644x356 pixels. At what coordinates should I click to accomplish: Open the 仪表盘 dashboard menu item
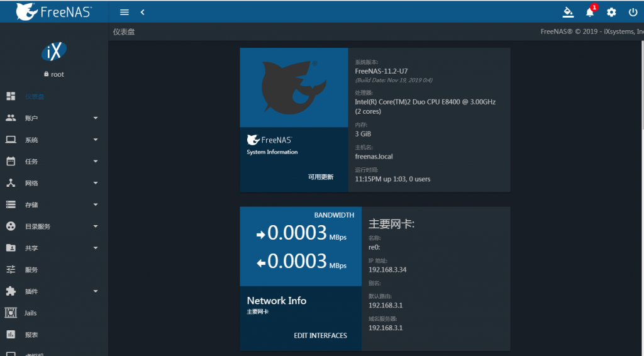point(54,96)
